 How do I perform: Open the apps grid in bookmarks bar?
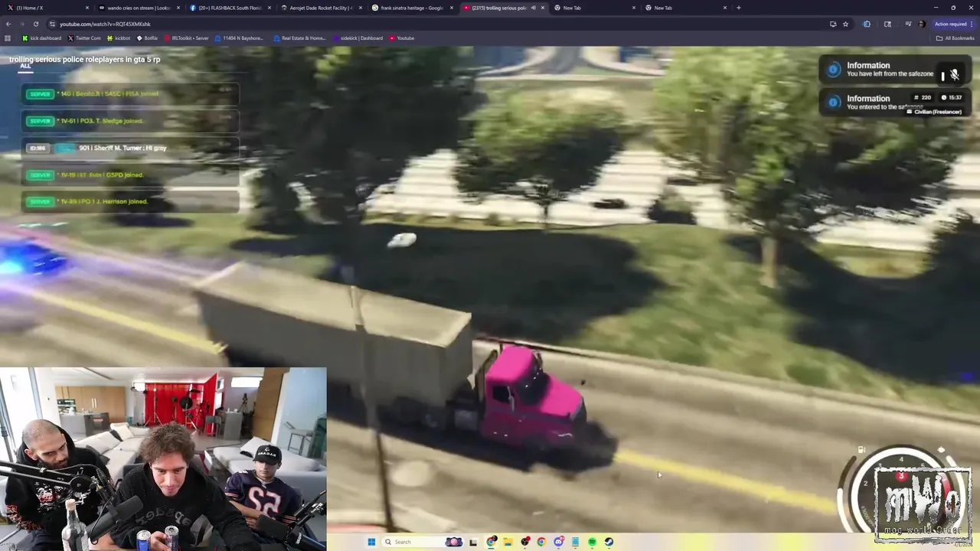tap(8, 37)
